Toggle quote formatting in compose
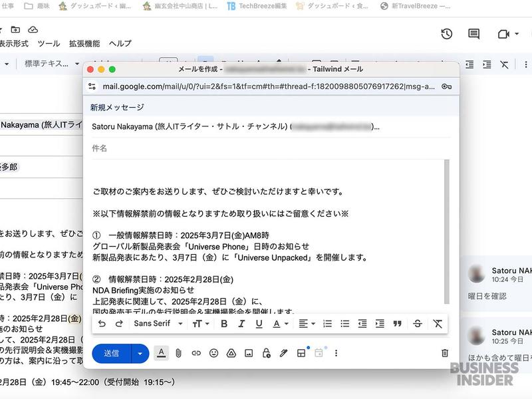Viewport: 532px width, 399px height. pos(397,324)
